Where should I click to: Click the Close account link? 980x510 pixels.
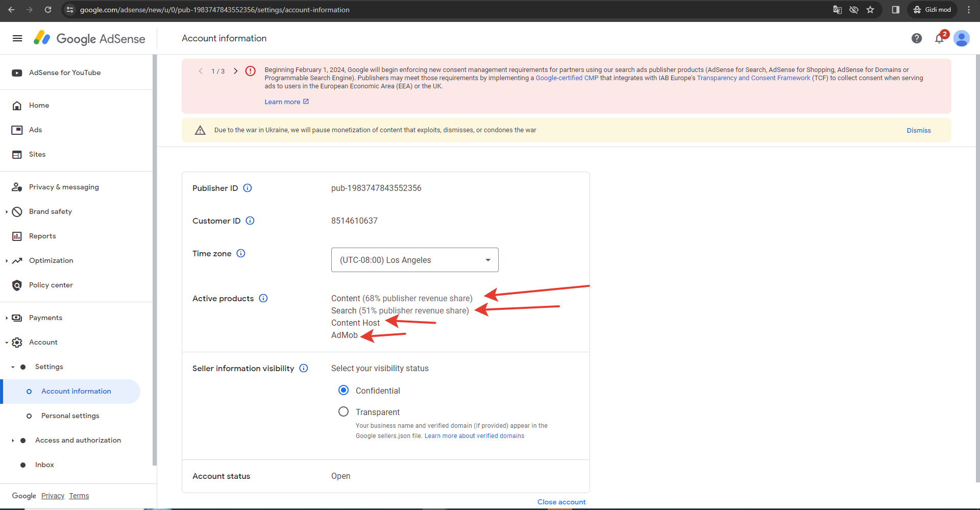tap(561, 502)
